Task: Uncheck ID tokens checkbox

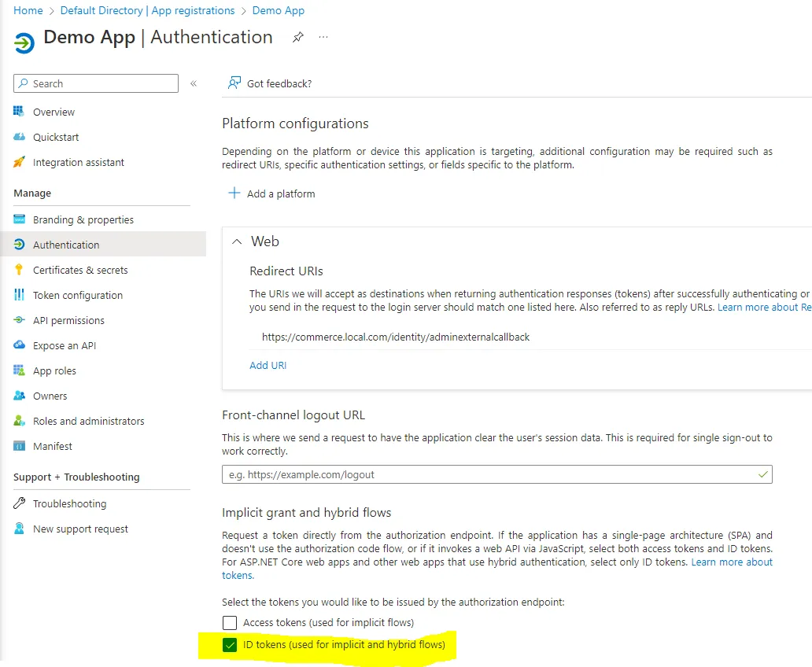Action: (230, 645)
